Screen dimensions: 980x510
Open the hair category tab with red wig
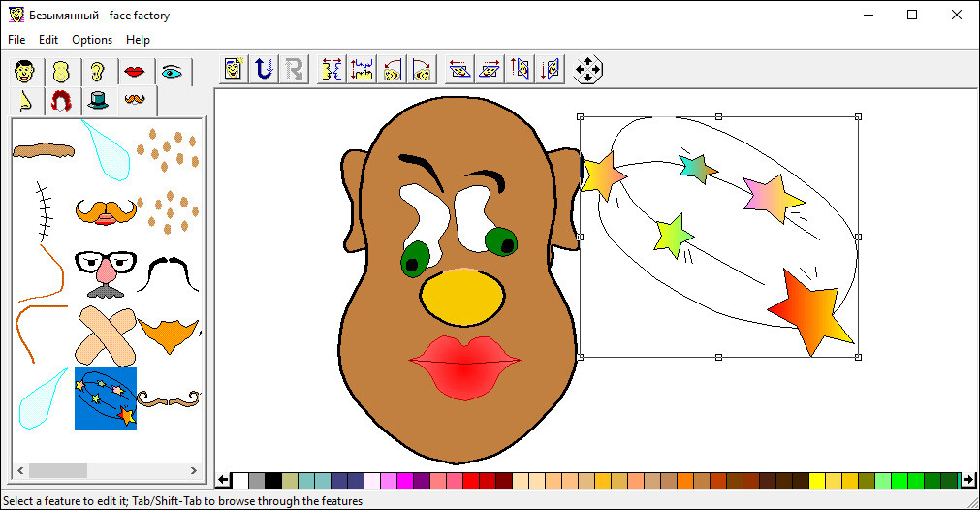pyautogui.click(x=61, y=101)
